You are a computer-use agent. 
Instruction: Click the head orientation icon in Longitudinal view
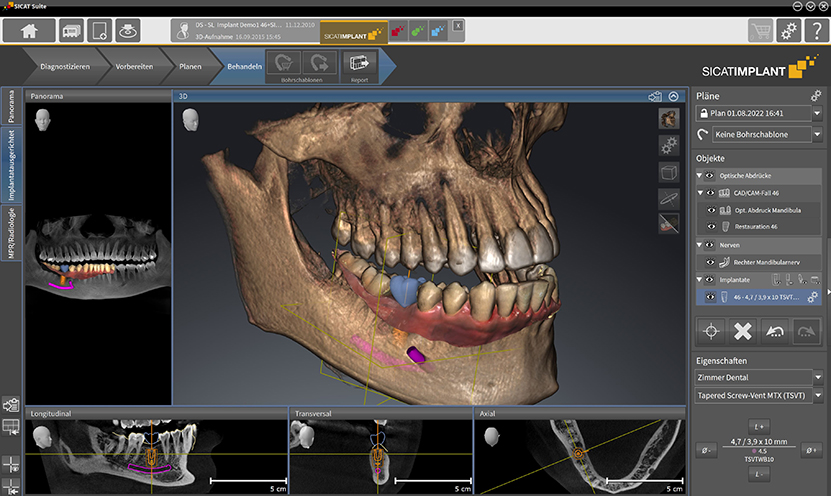point(42,438)
